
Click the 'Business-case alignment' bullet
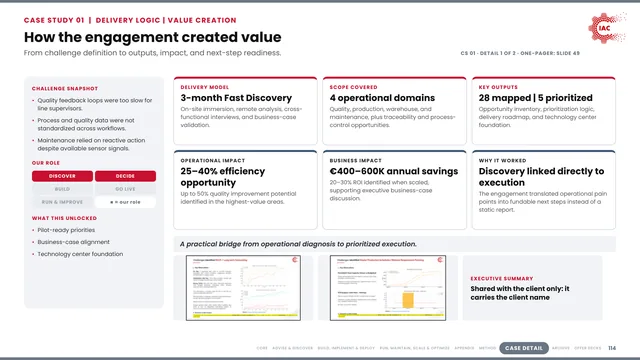[73, 242]
